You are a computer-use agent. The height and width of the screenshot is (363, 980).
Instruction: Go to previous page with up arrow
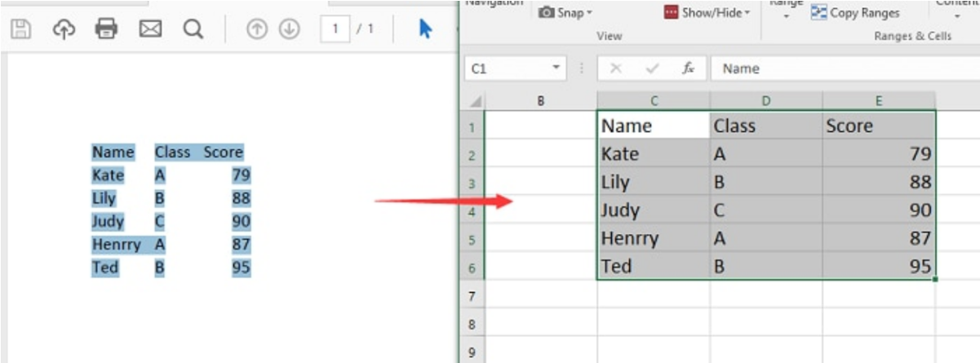click(x=257, y=29)
